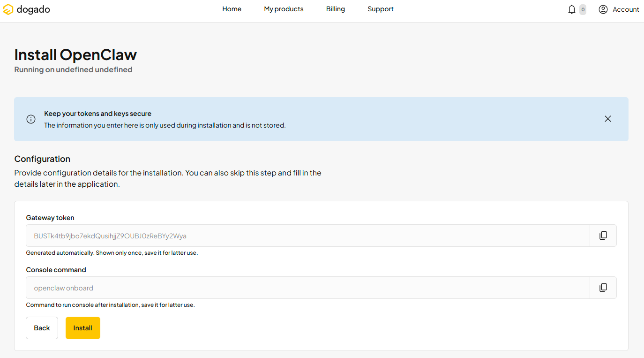Click the Account profile icon
Image resolution: width=644 pixels, height=358 pixels.
(x=603, y=9)
